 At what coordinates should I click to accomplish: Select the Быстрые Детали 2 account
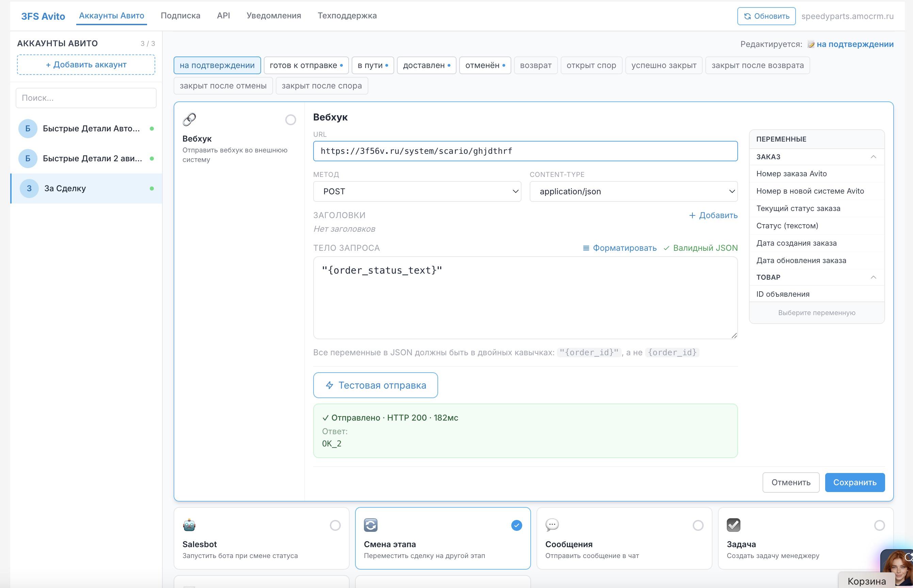86,159
